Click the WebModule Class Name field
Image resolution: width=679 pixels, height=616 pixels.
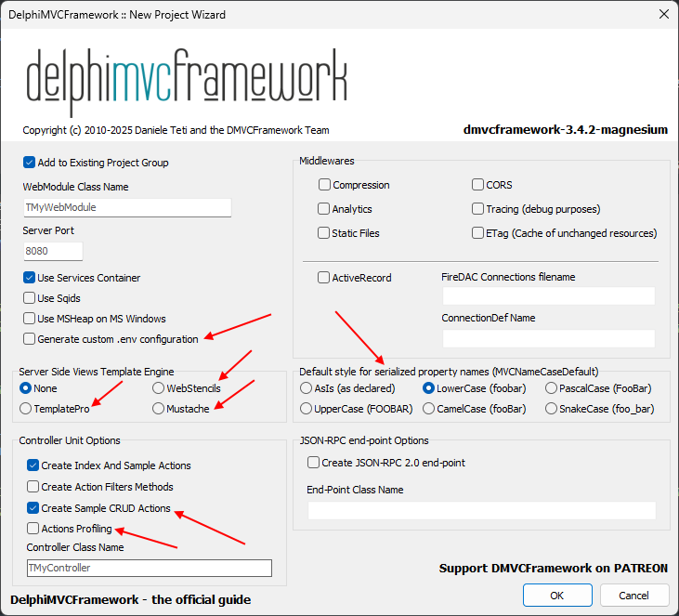point(127,207)
